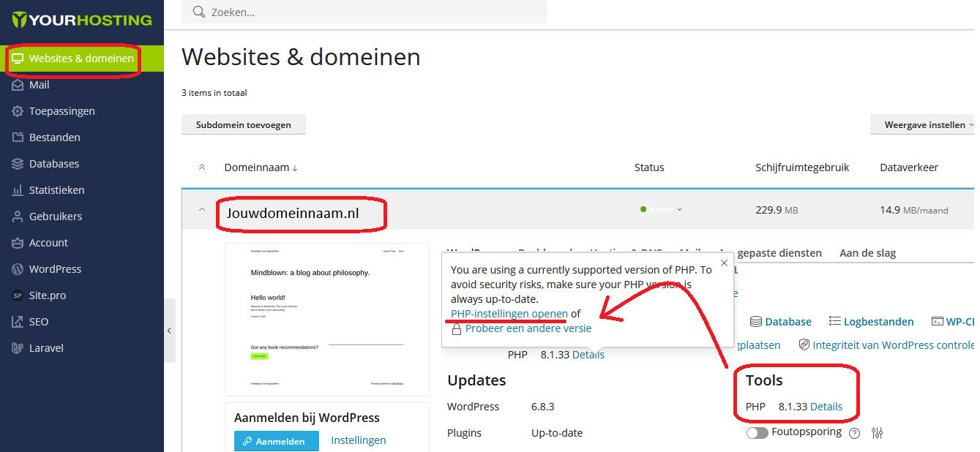The width and height of the screenshot is (980, 452).
Task: Collapse all domains with double chevron
Action: pos(202,167)
